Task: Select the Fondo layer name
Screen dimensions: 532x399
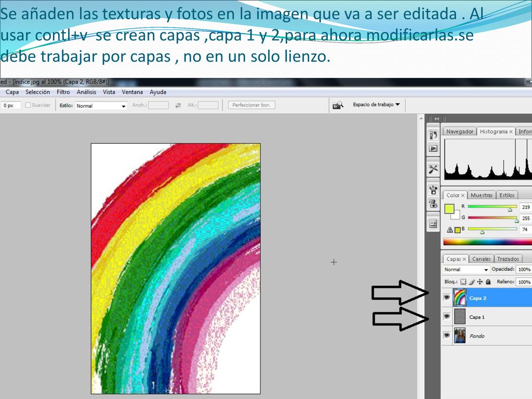Action: click(477, 336)
